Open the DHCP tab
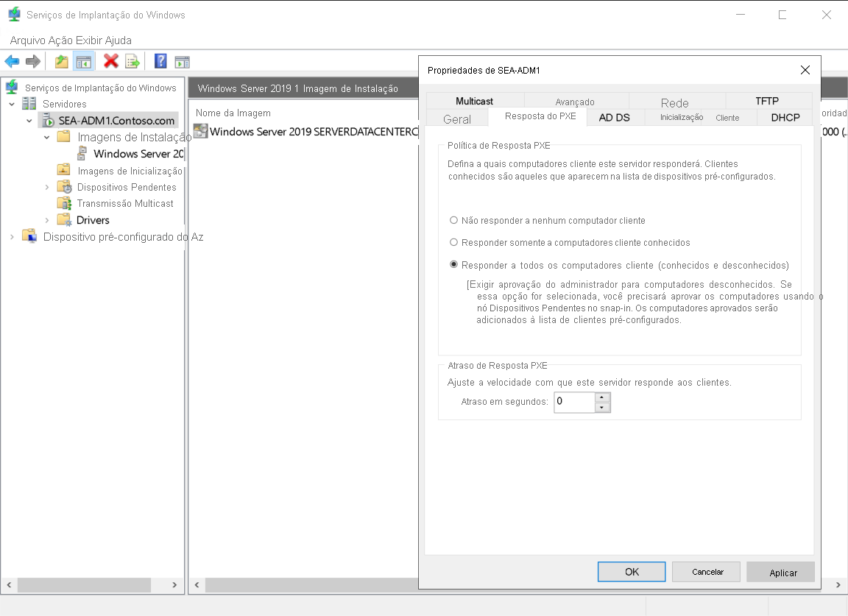 (785, 116)
